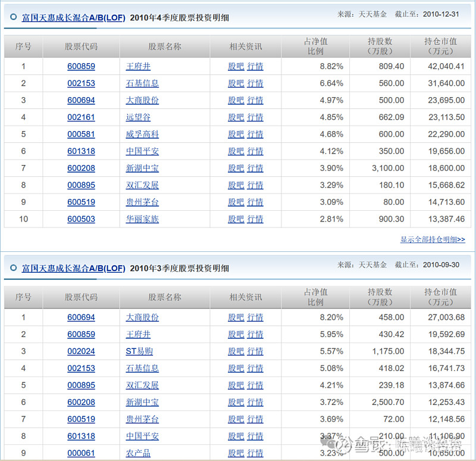Click 持仓市值 column header in 4季度 table
The width and height of the screenshot is (476, 461).
(x=440, y=46)
